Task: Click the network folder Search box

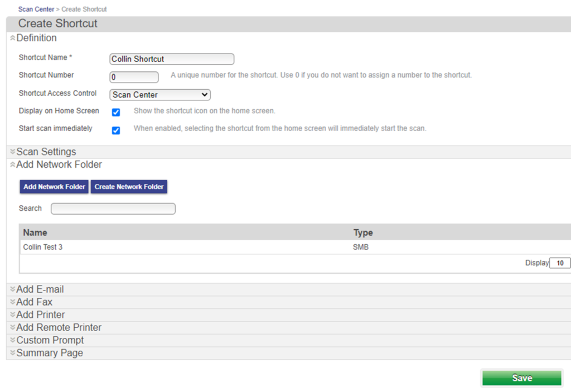Action: pos(113,209)
